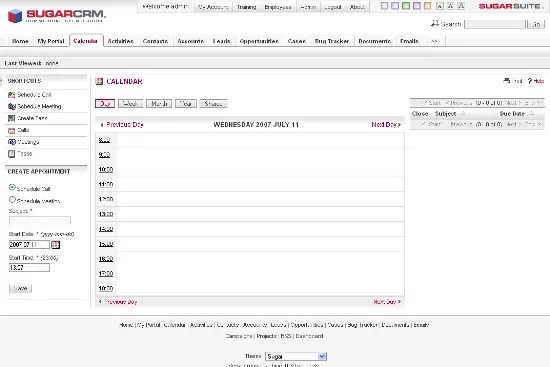Screen dimensions: 550x367
Task: Open the Contacts tab
Action: (155, 41)
